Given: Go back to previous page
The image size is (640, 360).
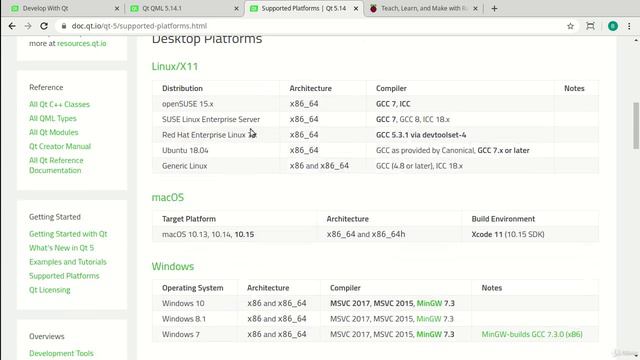Looking at the screenshot, I should [x=12, y=26].
